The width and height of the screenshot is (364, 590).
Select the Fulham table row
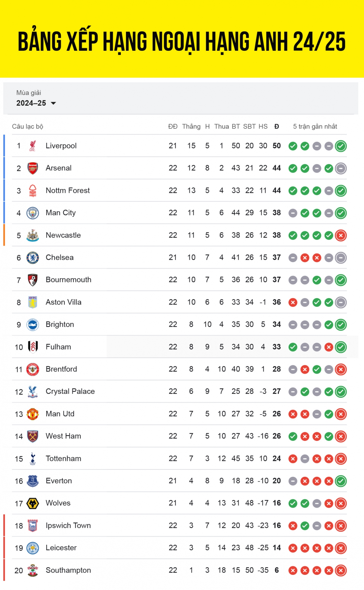[179, 347]
